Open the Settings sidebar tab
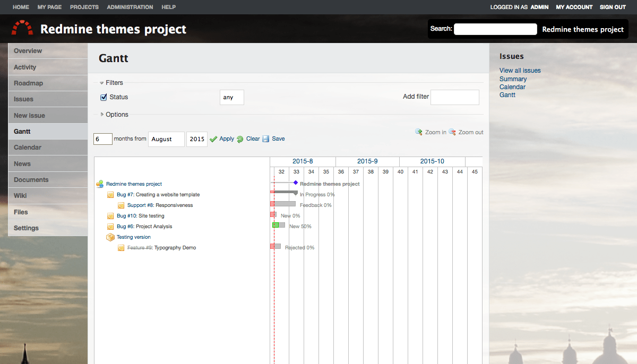The height and width of the screenshot is (364, 637). (x=48, y=228)
